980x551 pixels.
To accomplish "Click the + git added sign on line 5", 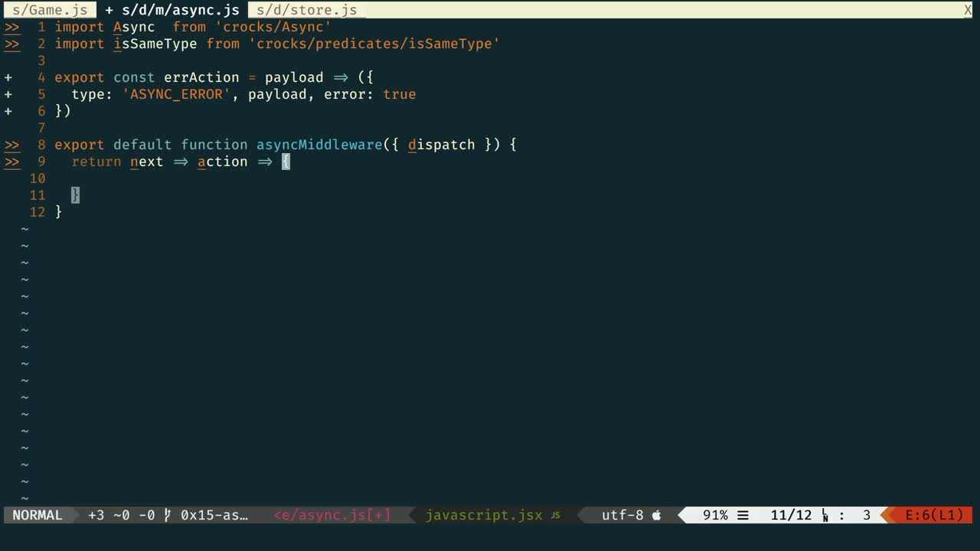I will click(8, 94).
